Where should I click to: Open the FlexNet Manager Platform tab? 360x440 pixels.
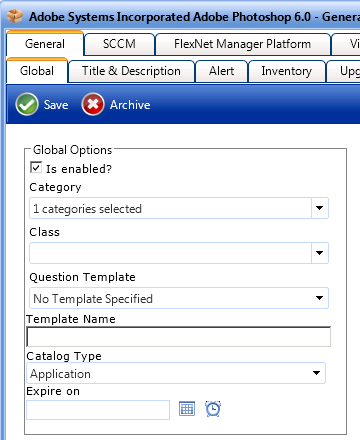[x=242, y=44]
